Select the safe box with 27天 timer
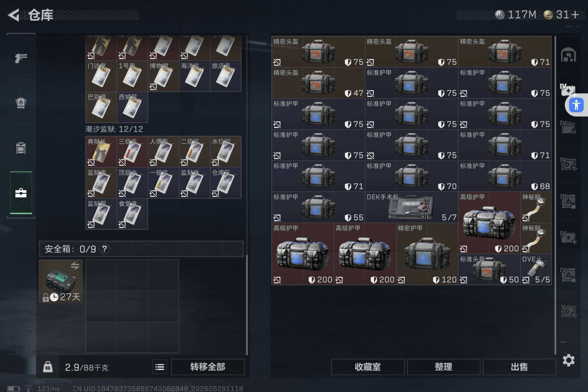This screenshot has height=392, width=588. click(x=61, y=281)
